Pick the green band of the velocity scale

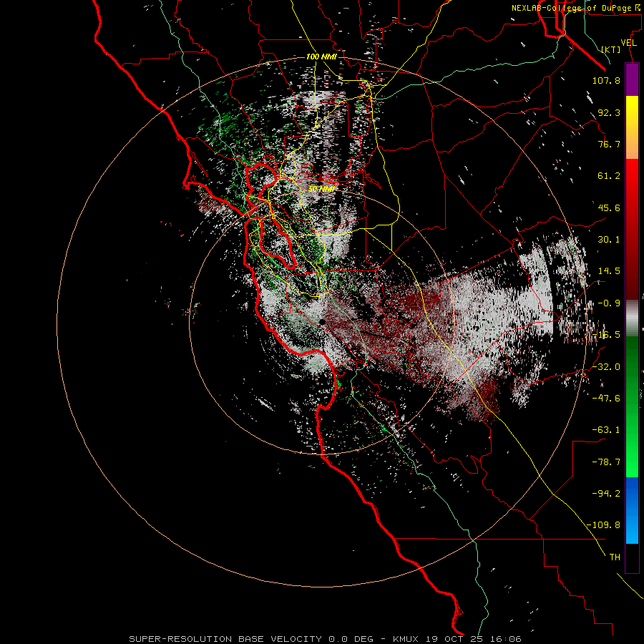632,406
